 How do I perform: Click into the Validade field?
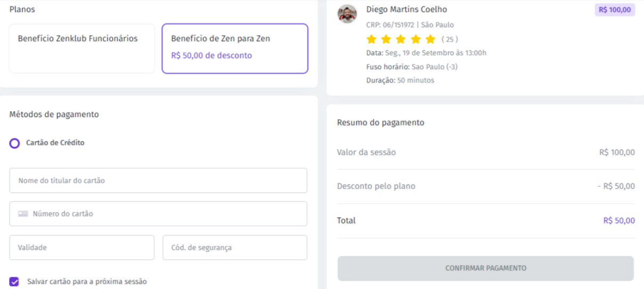click(81, 247)
